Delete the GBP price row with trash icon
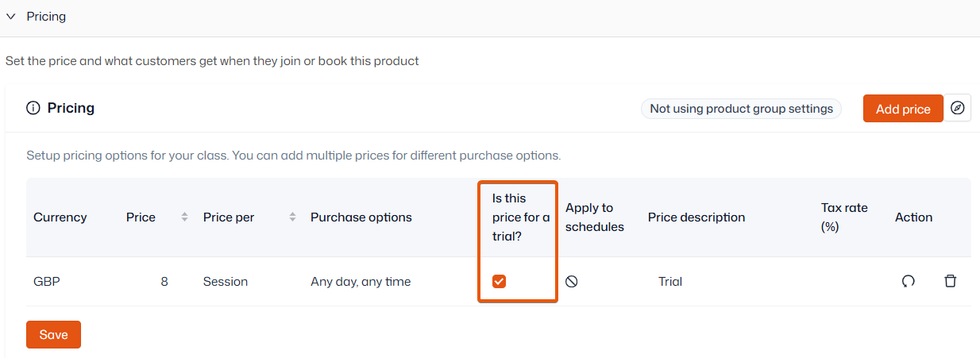Viewport: 980px width, 358px height. (x=950, y=281)
